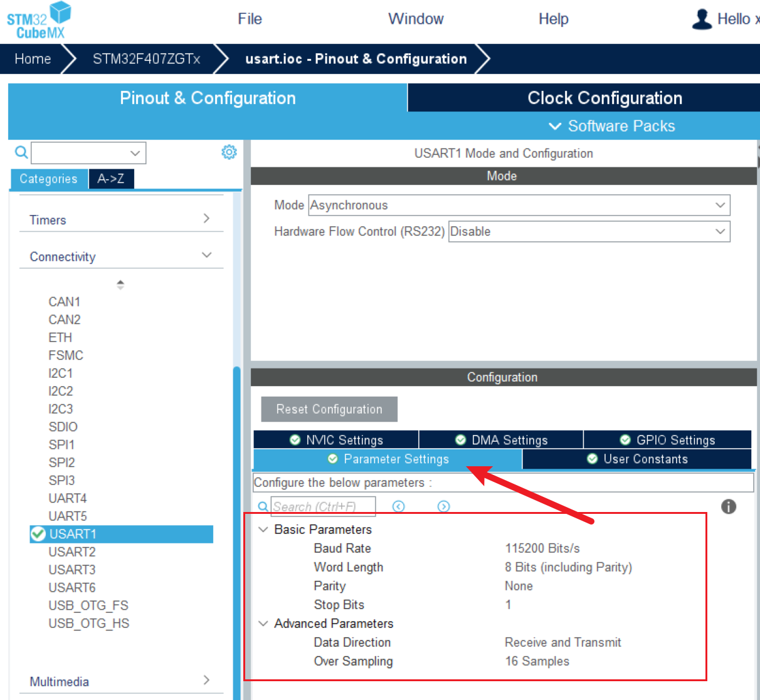Click the Parity None value
760x700 pixels.
coord(519,586)
